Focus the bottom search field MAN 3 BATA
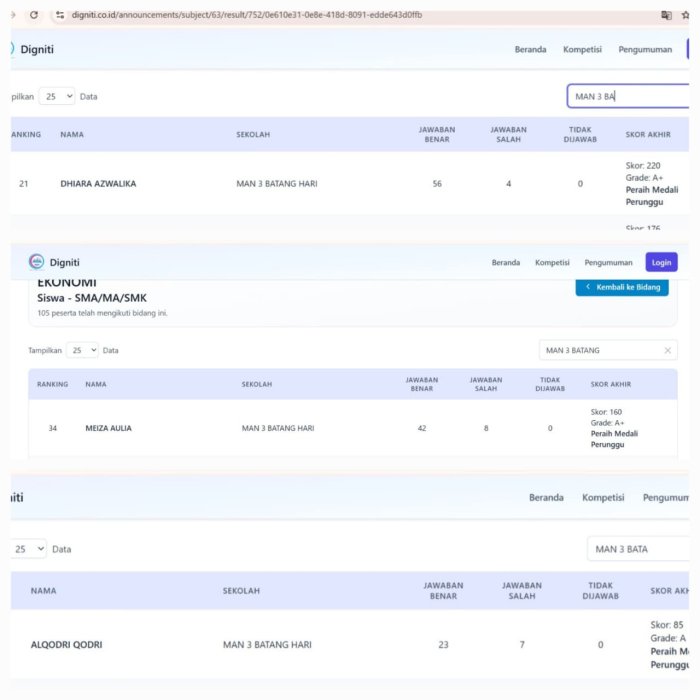 tap(637, 549)
